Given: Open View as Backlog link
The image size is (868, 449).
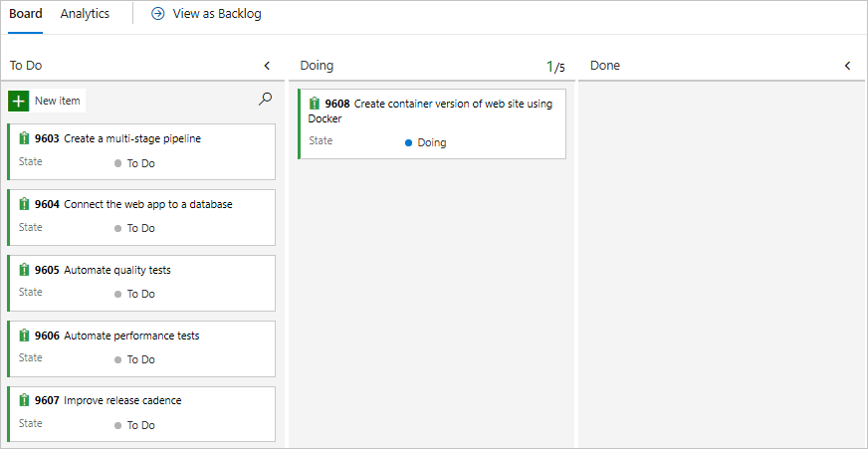Looking at the screenshot, I should click(x=216, y=15).
